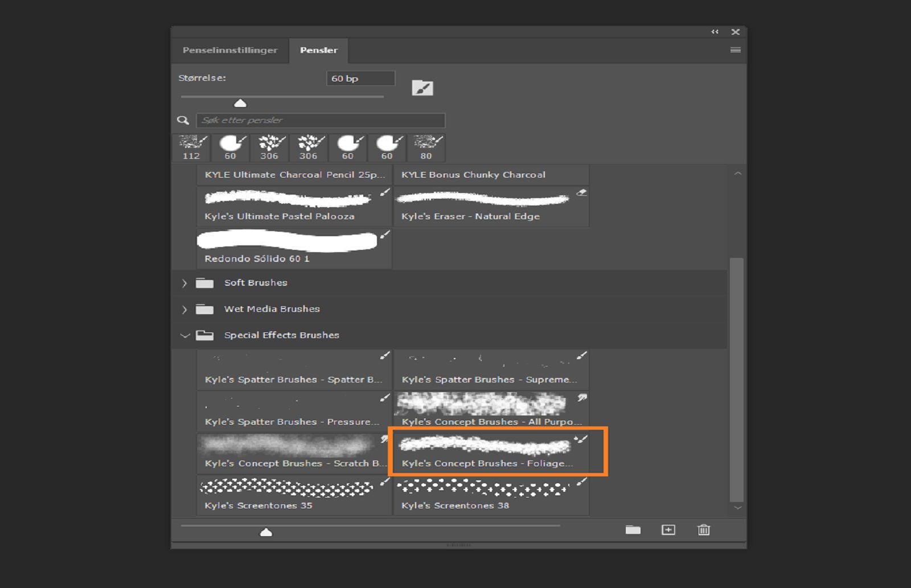The width and height of the screenshot is (911, 588).
Task: Collapse the Special Effects Brushes folder chevron
Action: point(184,335)
